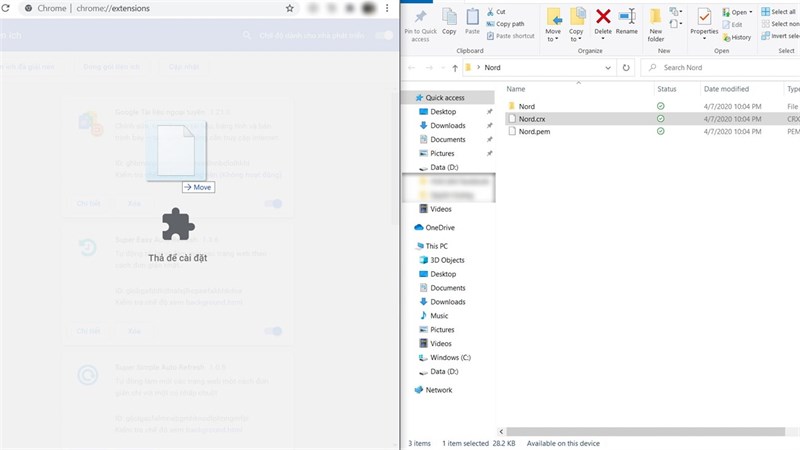Open the Move to dropdown
Screen dimensions: 800x450
pyautogui.click(x=553, y=25)
